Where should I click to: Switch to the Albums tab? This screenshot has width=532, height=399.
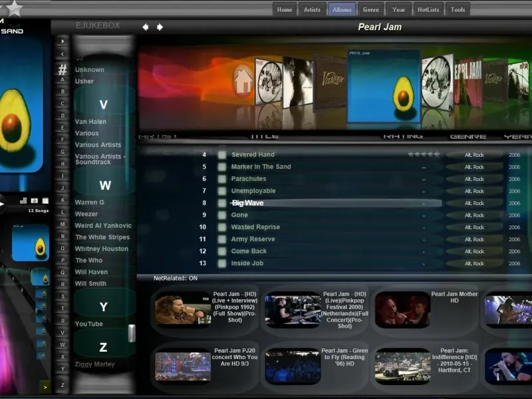tap(342, 9)
